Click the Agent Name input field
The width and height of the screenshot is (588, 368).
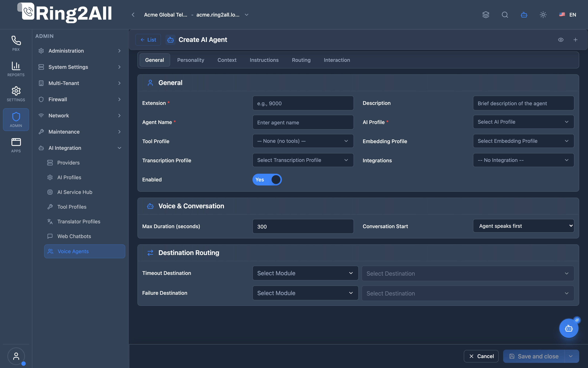(x=303, y=122)
